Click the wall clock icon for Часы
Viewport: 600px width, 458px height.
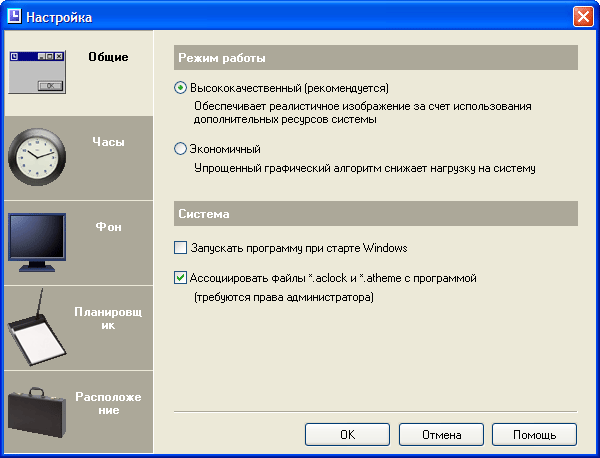37,157
